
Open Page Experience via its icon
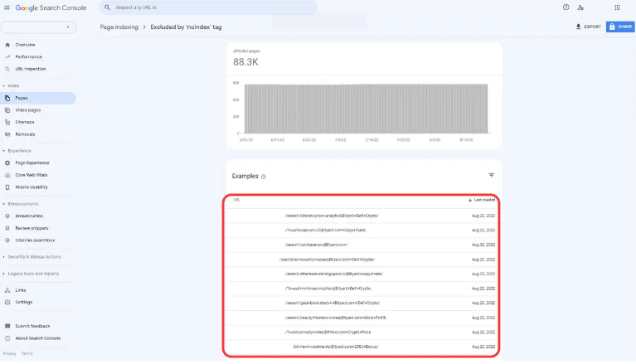[x=7, y=163]
